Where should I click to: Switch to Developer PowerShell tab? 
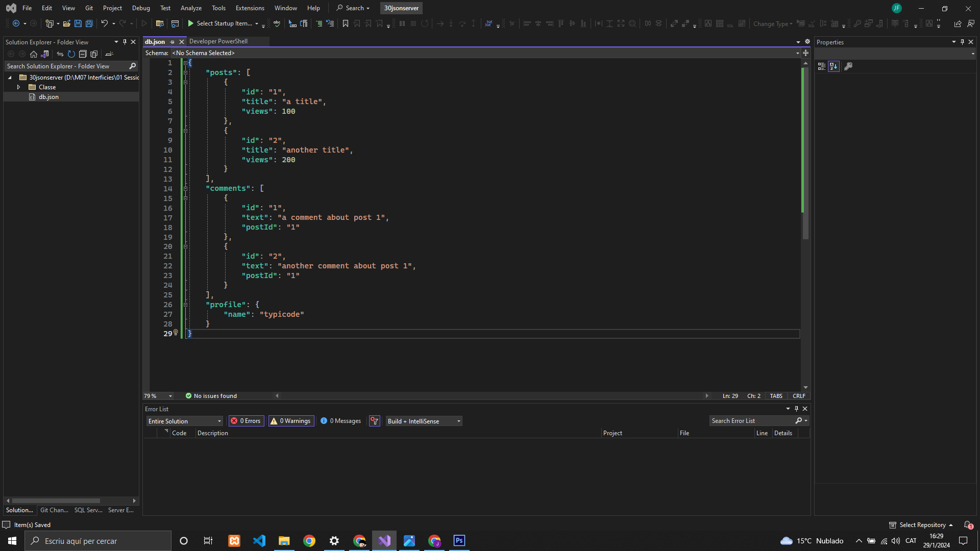(218, 41)
